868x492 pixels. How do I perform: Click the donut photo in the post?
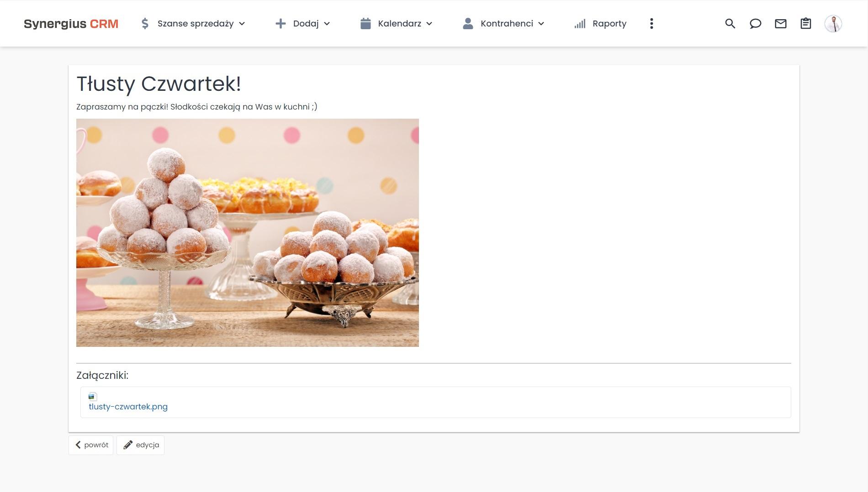point(247,232)
